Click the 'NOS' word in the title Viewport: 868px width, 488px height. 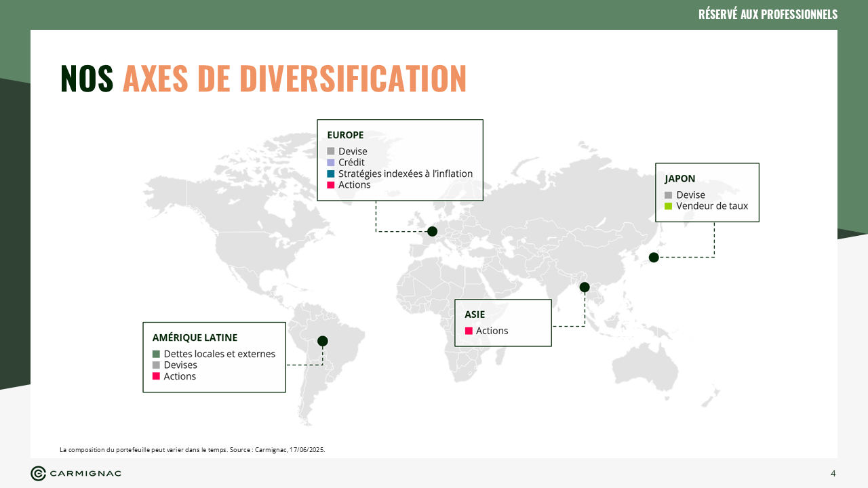(x=87, y=79)
